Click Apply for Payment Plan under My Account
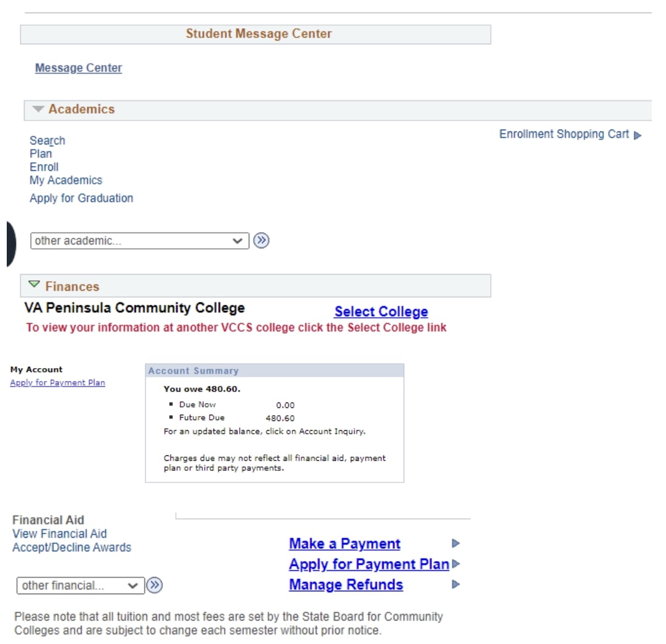Screen dimensions: 666x644 click(x=58, y=383)
